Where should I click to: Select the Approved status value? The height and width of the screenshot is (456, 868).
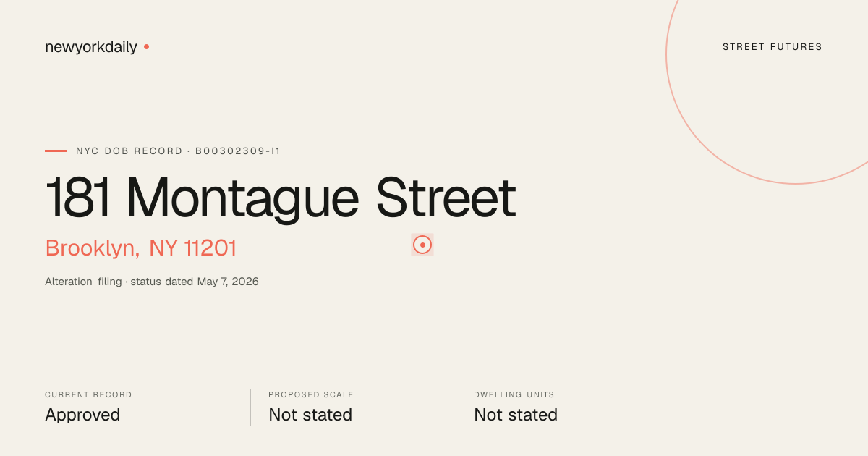click(x=82, y=415)
